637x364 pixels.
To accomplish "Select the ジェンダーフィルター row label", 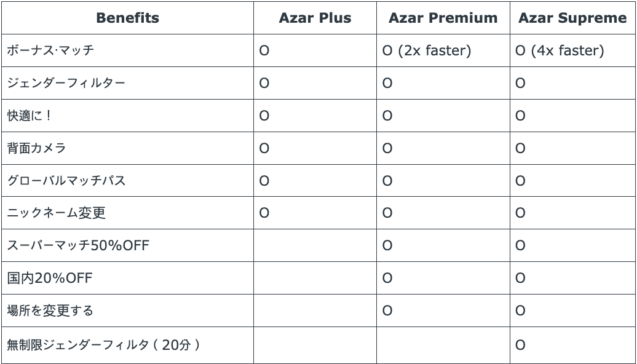I will [66, 83].
